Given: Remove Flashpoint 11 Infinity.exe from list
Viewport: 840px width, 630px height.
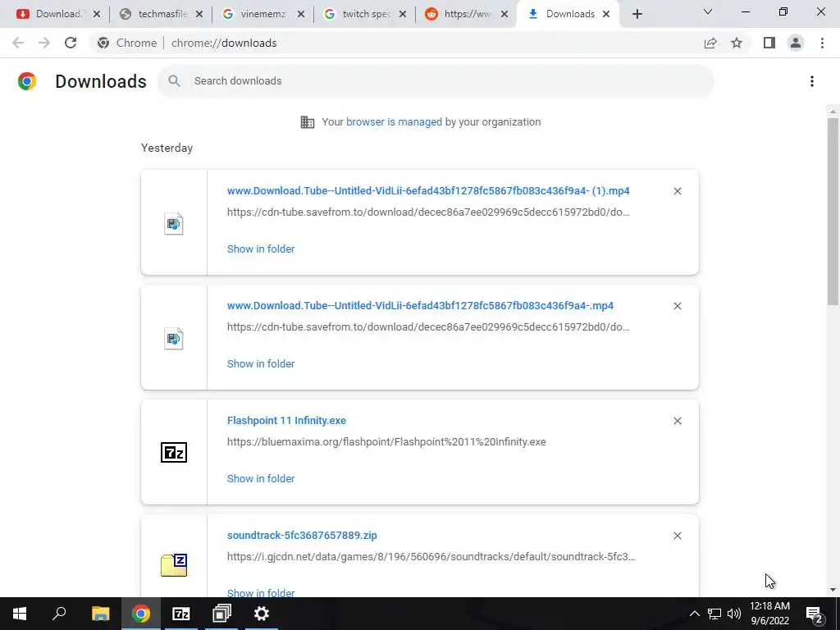Looking at the screenshot, I should (x=677, y=421).
